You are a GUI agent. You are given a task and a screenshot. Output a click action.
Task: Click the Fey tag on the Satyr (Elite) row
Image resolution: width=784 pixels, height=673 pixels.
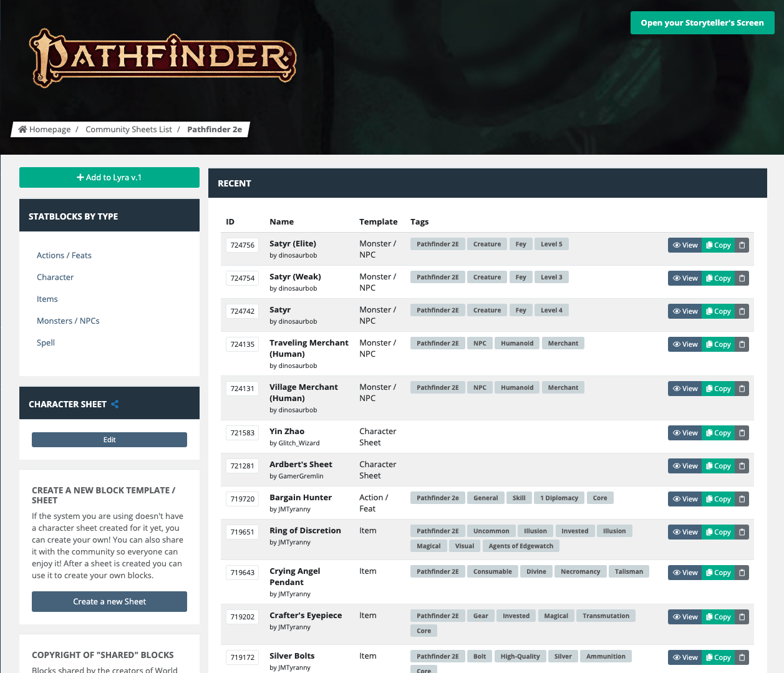tap(521, 244)
